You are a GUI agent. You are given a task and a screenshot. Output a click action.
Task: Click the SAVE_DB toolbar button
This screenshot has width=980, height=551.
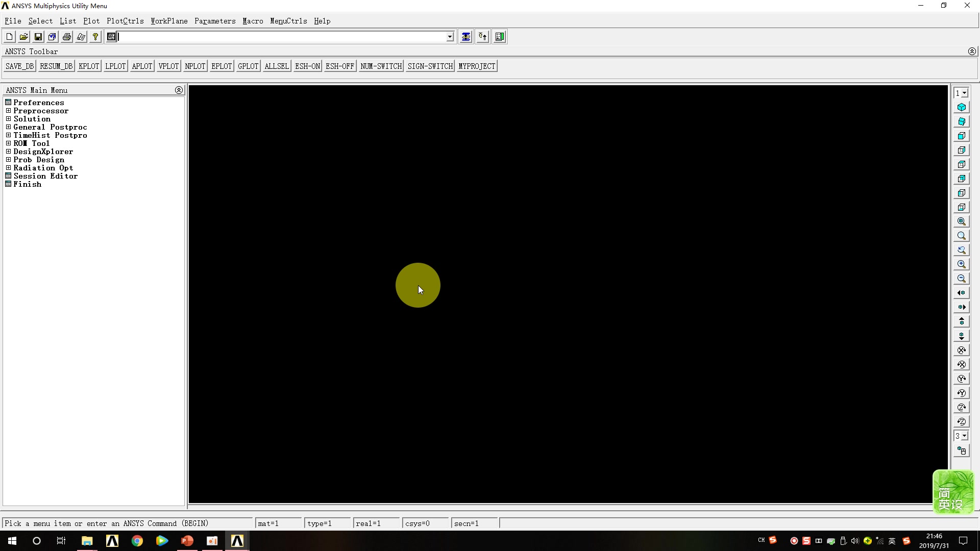pos(19,65)
